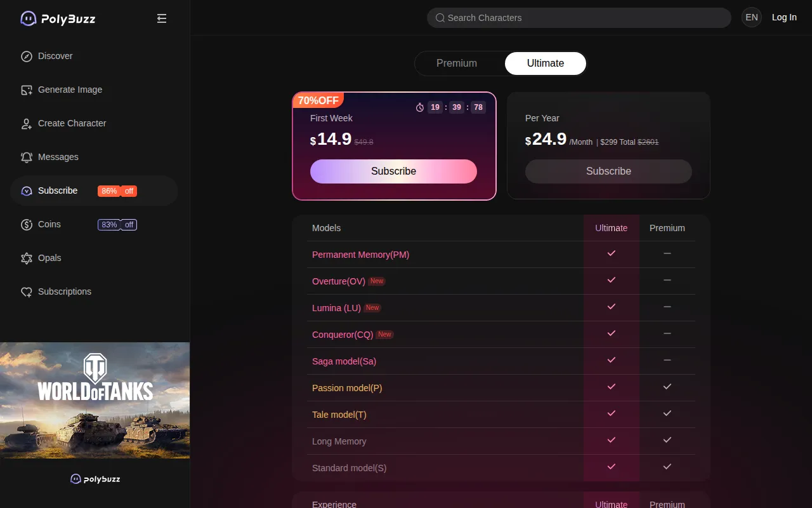Viewport: 812px width, 508px height.
Task: Click the Coins dollar icon
Action: click(x=27, y=224)
